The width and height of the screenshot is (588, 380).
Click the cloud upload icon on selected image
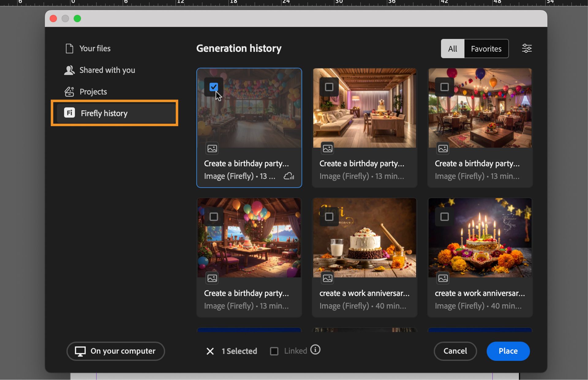tap(289, 176)
